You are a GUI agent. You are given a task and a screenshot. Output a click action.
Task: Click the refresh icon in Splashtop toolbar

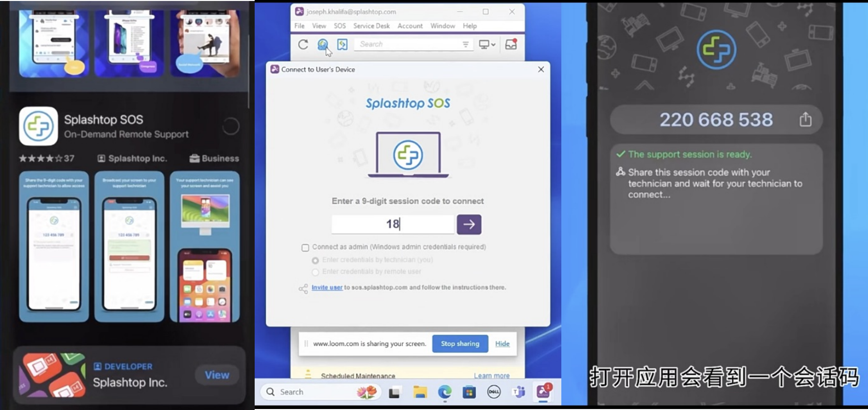pos(303,44)
